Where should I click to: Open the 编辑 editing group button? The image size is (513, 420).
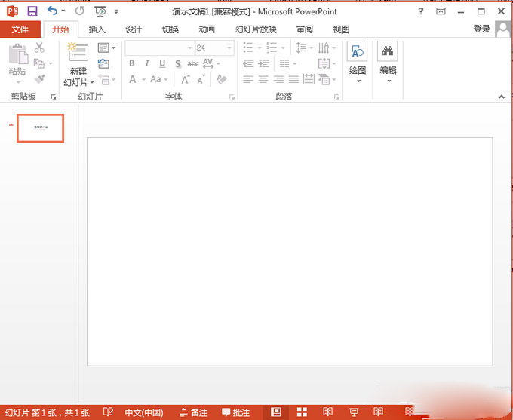tap(388, 62)
